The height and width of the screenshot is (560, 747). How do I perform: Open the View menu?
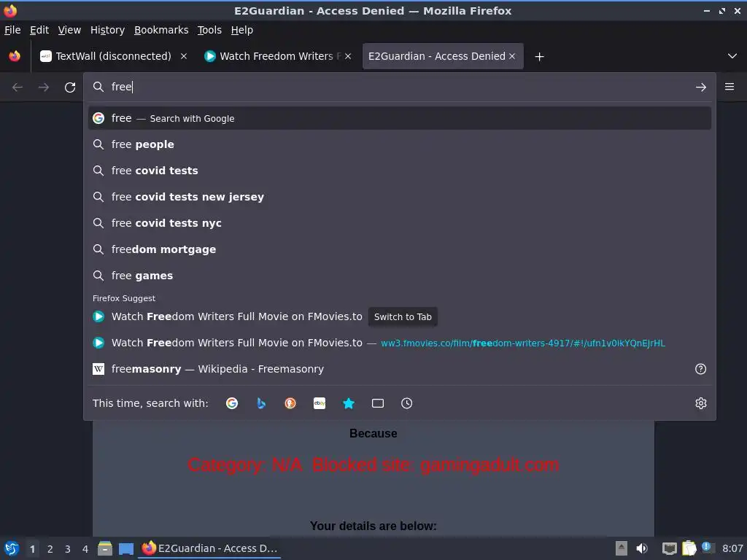pos(69,30)
